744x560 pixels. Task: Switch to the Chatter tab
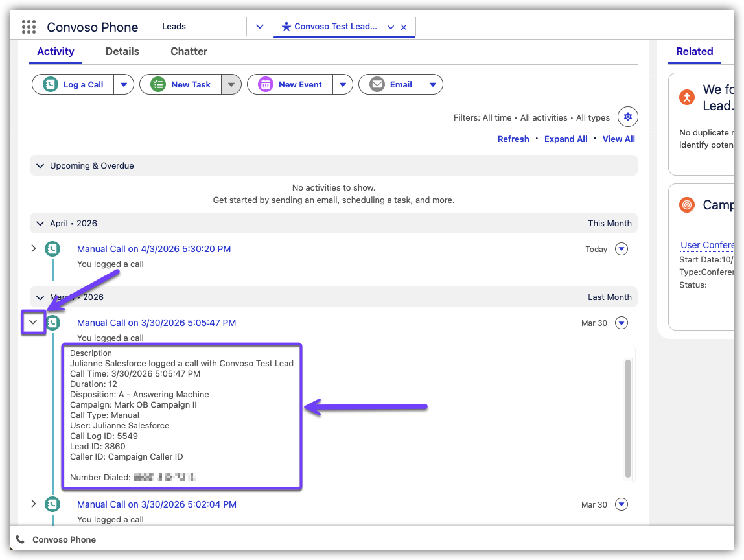(189, 51)
